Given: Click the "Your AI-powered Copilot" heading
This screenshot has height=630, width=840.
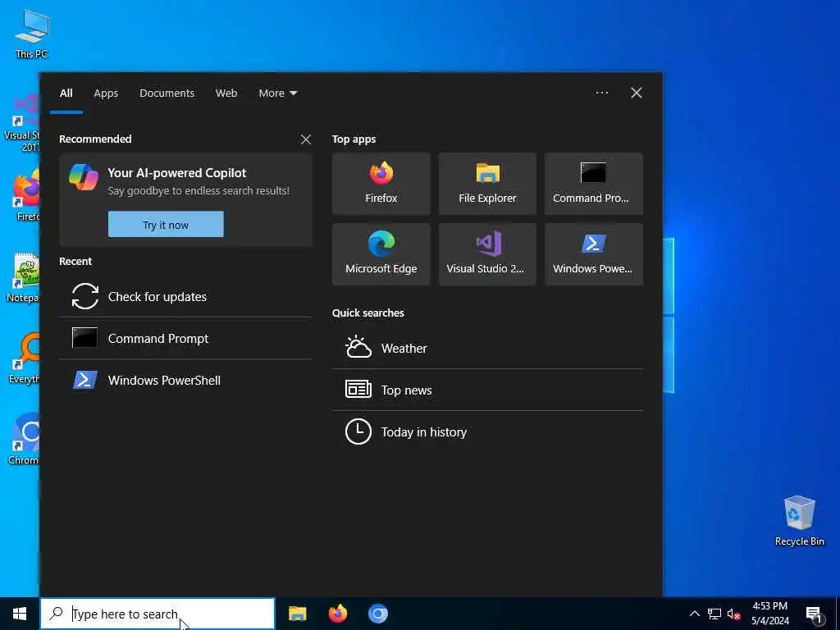Looking at the screenshot, I should point(177,172).
